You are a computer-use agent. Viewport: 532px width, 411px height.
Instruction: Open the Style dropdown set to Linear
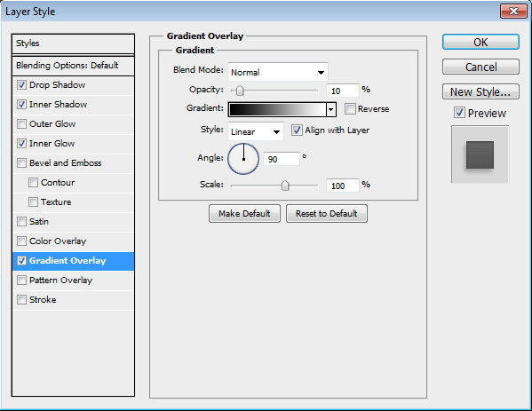256,131
